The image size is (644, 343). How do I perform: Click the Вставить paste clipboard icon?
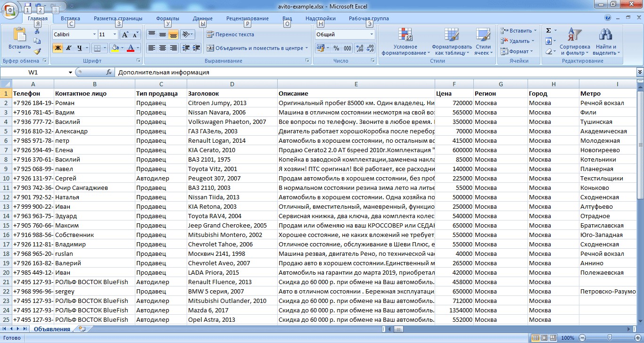tap(19, 35)
